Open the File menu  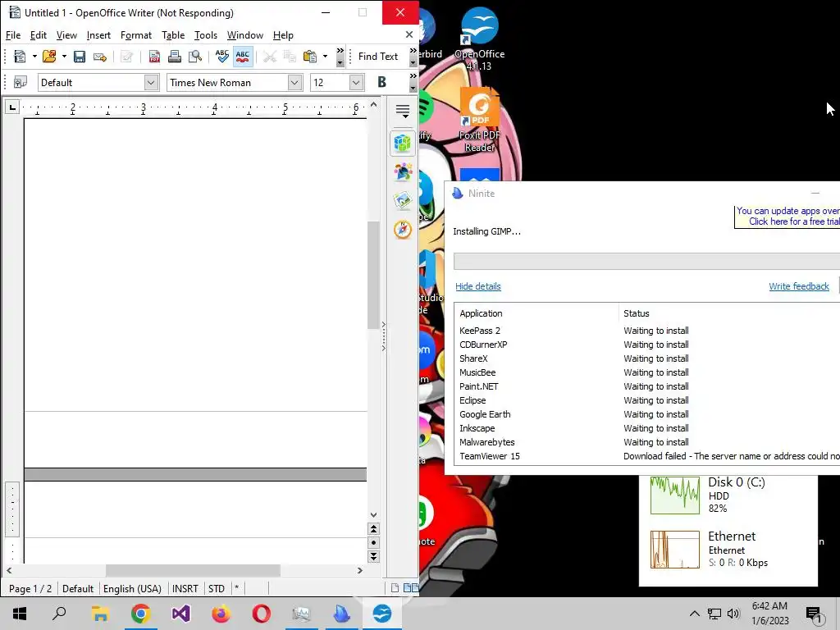pyautogui.click(x=13, y=35)
